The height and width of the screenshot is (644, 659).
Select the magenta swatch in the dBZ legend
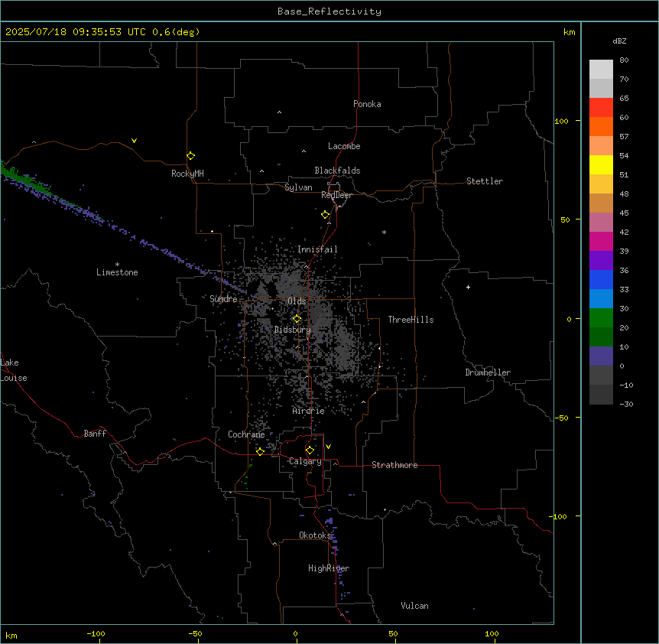coord(601,241)
